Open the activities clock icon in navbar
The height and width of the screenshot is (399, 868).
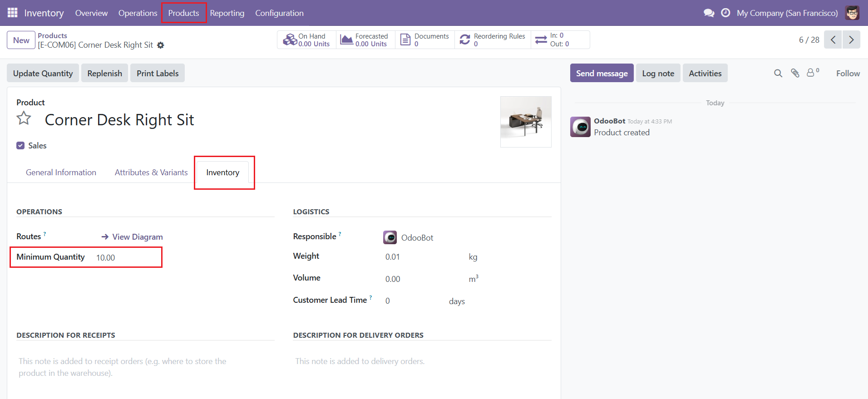pos(725,13)
